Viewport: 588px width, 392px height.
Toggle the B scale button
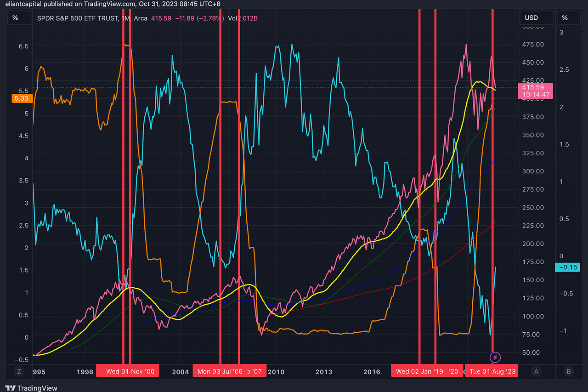tap(569, 371)
